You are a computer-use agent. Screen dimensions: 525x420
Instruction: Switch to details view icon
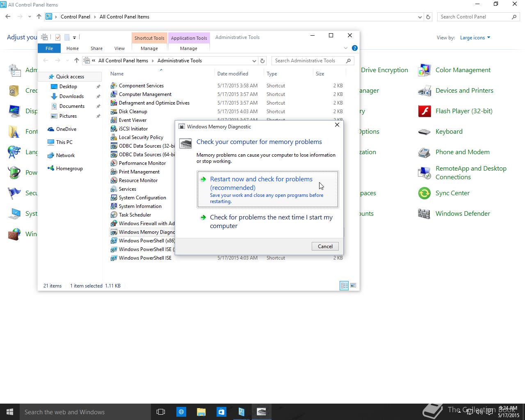pyautogui.click(x=344, y=285)
